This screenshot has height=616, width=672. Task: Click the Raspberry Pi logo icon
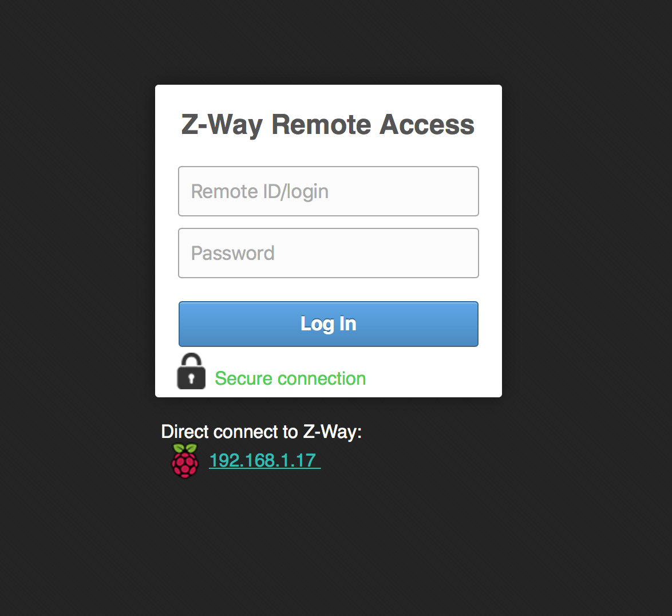(185, 461)
